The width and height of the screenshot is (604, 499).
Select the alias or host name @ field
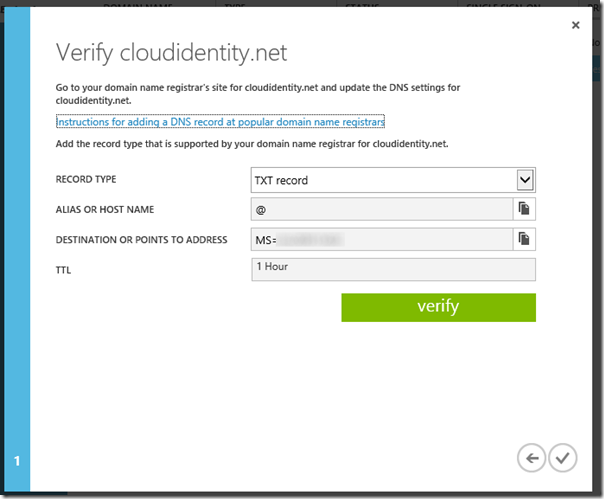[x=382, y=209]
